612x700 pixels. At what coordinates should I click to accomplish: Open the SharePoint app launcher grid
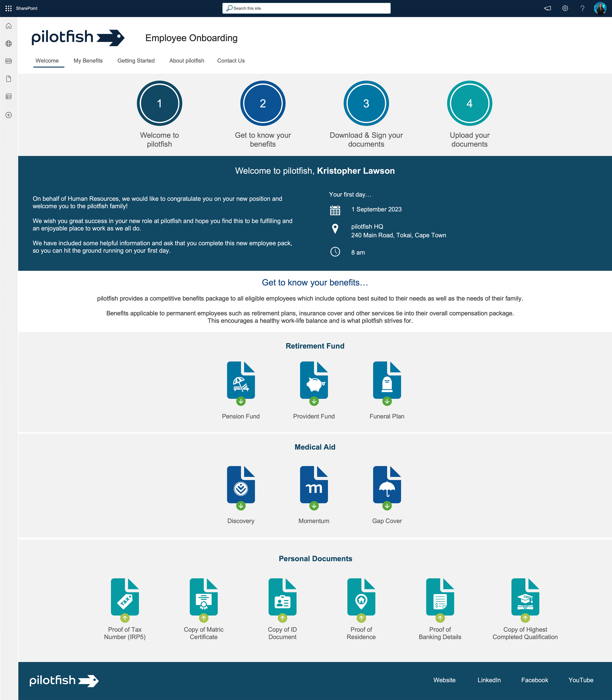(x=9, y=8)
